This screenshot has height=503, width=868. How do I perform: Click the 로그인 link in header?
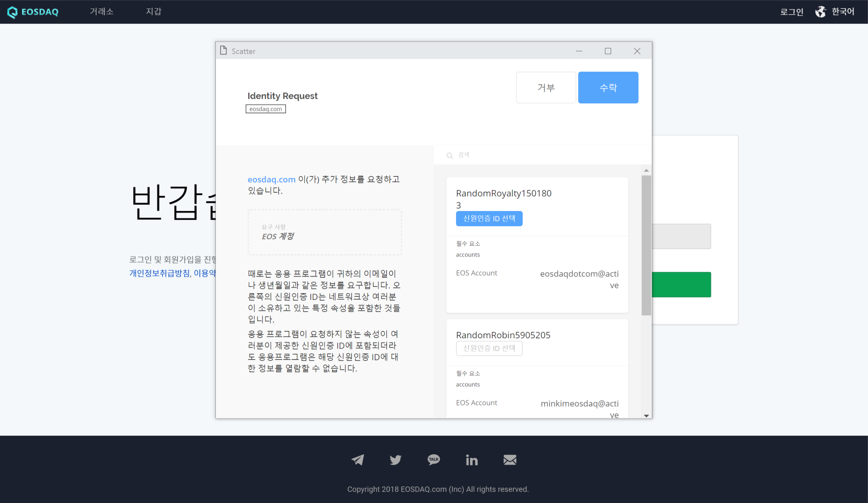[x=792, y=12]
